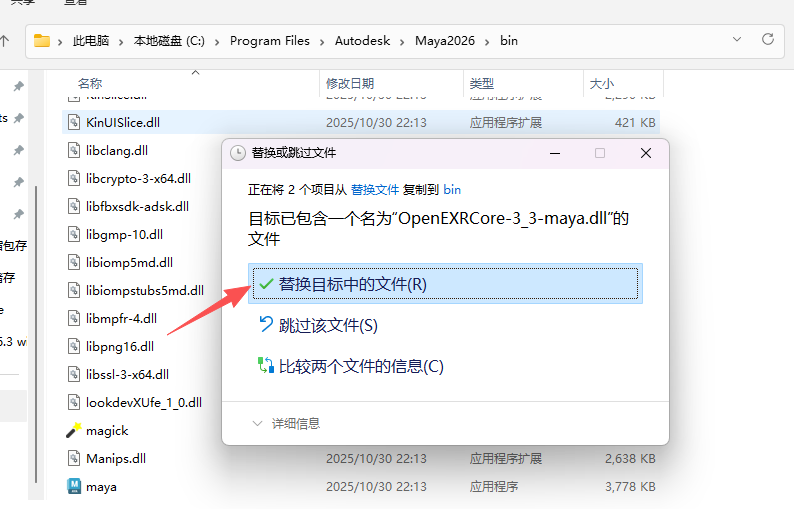Expand chevron after Program Files breadcrumb
Viewport: 794px width, 509px height.
coord(322,42)
